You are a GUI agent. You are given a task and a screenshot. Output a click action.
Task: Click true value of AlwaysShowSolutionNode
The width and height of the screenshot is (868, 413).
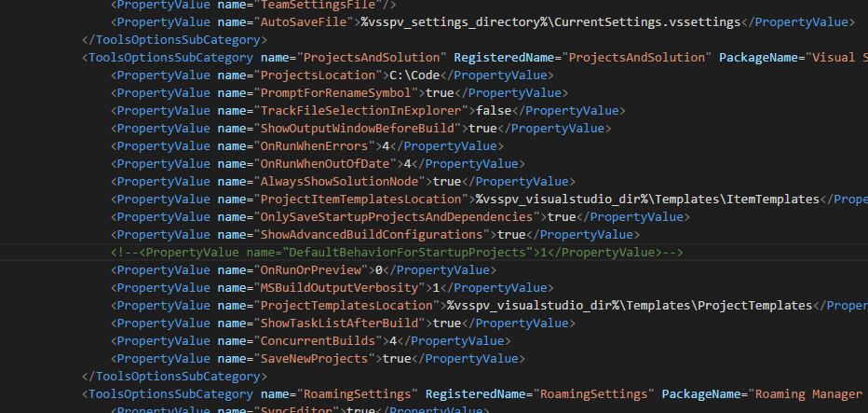click(x=447, y=181)
